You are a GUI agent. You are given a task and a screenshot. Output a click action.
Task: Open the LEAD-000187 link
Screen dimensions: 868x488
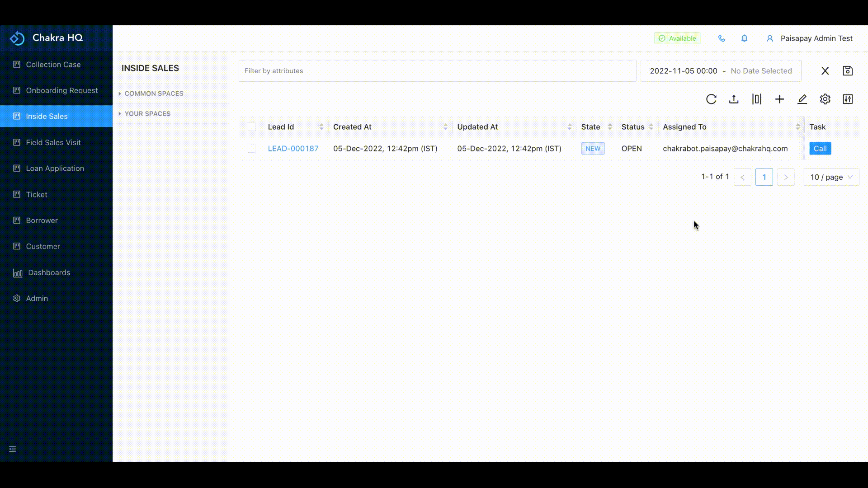pos(293,149)
